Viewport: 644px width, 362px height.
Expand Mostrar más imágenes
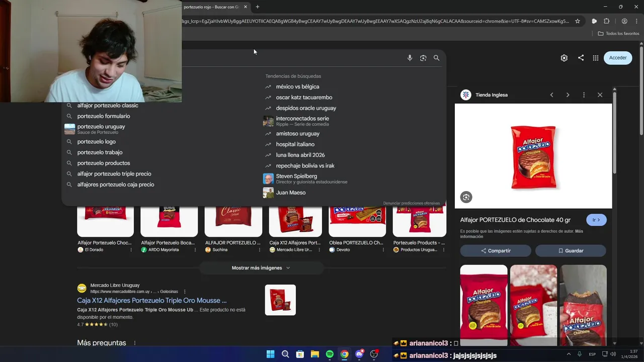point(261,268)
